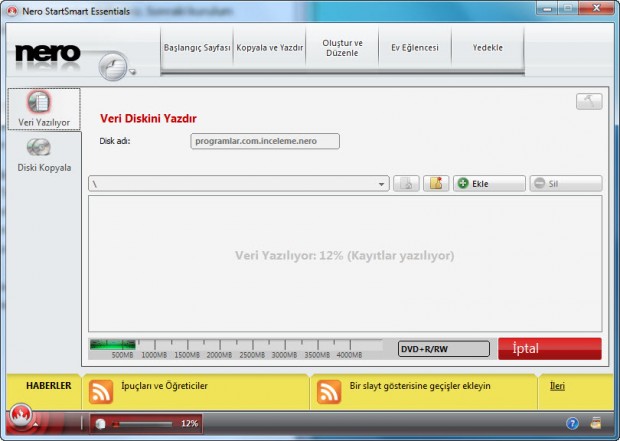620x441 pixels.
Task: Open the Başlangıç Sayfası tab
Action: click(197, 48)
